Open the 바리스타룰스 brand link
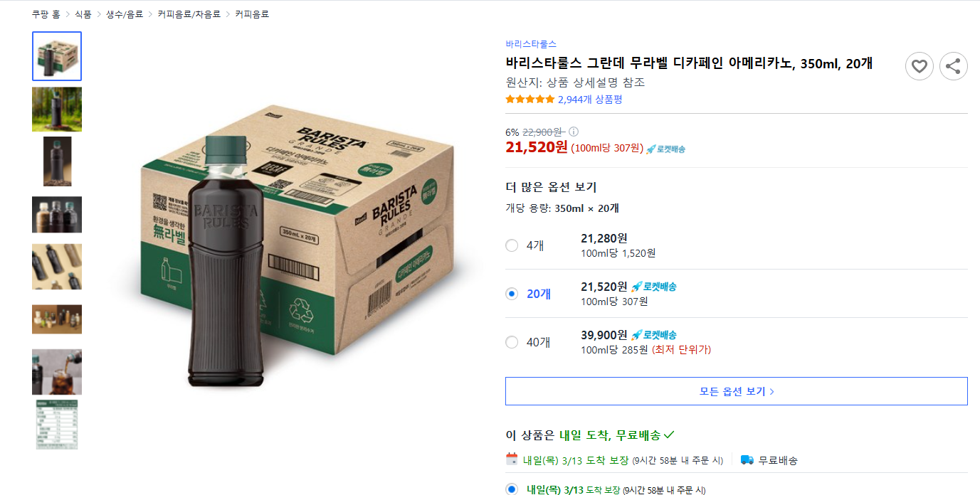 click(x=531, y=44)
